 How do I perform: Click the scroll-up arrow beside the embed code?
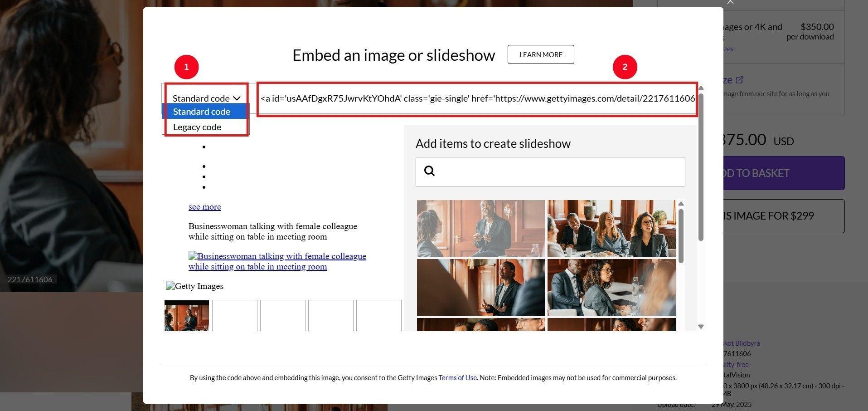click(x=701, y=88)
